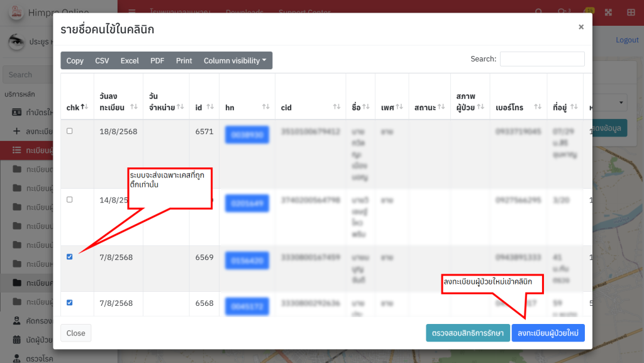Export the list as PDF

click(x=157, y=60)
